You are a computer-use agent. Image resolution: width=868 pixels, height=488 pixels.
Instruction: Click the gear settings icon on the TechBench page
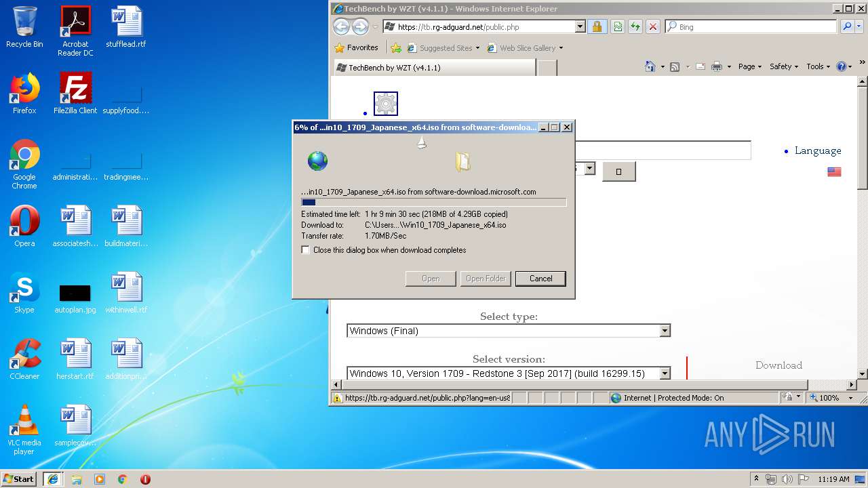click(386, 104)
